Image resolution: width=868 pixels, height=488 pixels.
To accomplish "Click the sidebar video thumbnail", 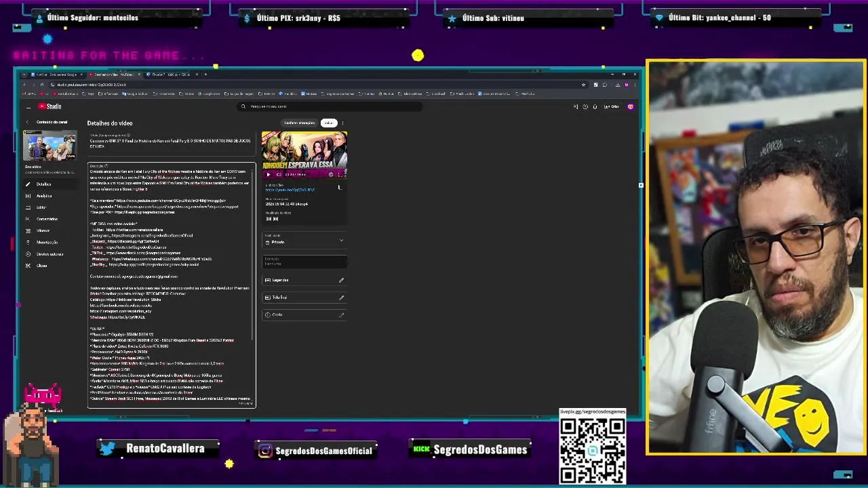I will point(50,146).
